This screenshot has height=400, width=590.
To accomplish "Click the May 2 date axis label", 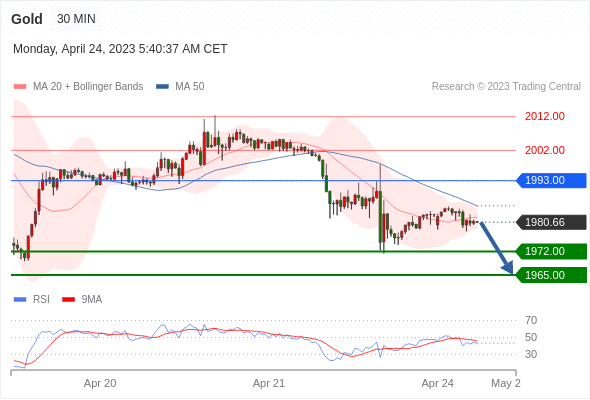I will coord(506,383).
